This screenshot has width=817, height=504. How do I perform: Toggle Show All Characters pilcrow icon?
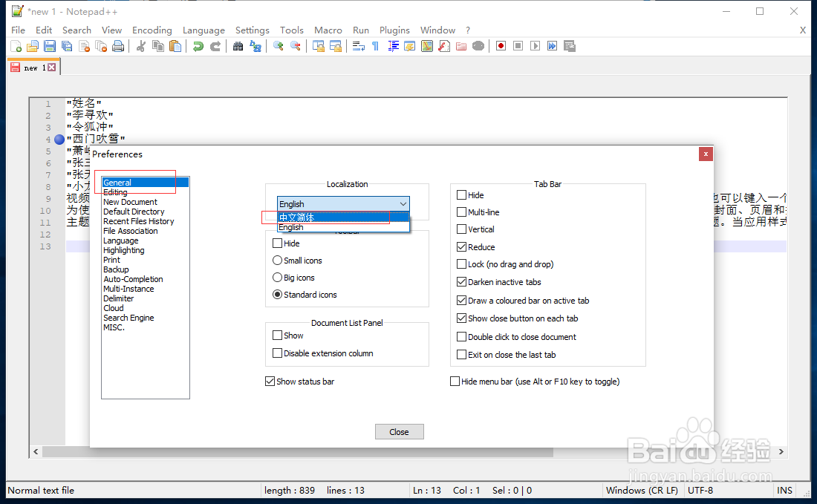(x=376, y=46)
